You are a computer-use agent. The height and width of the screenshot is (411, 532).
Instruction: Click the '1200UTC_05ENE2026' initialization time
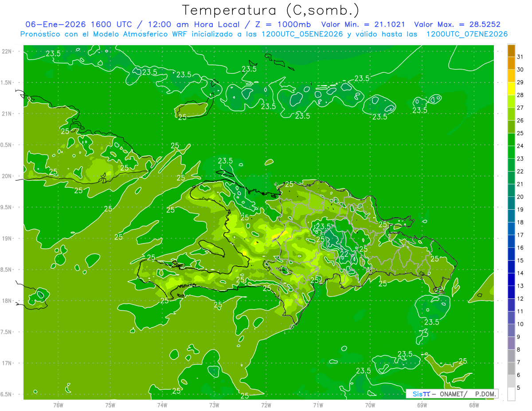tap(302, 34)
